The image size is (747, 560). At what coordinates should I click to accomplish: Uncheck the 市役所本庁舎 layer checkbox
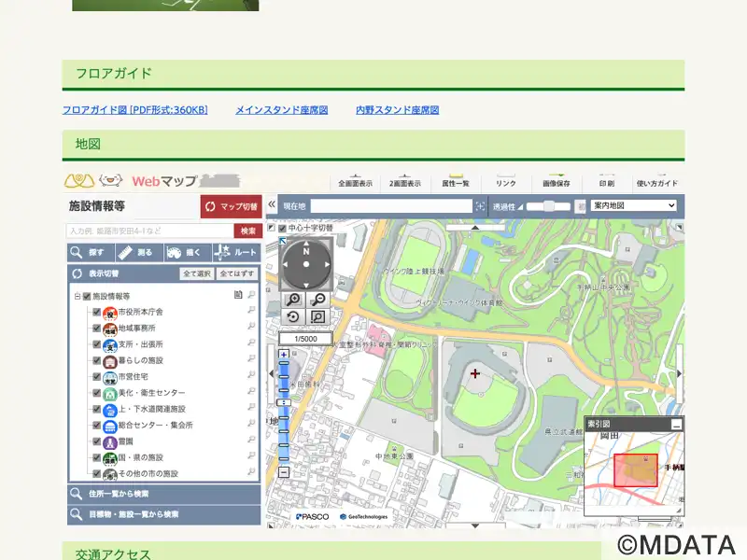pyautogui.click(x=96, y=312)
